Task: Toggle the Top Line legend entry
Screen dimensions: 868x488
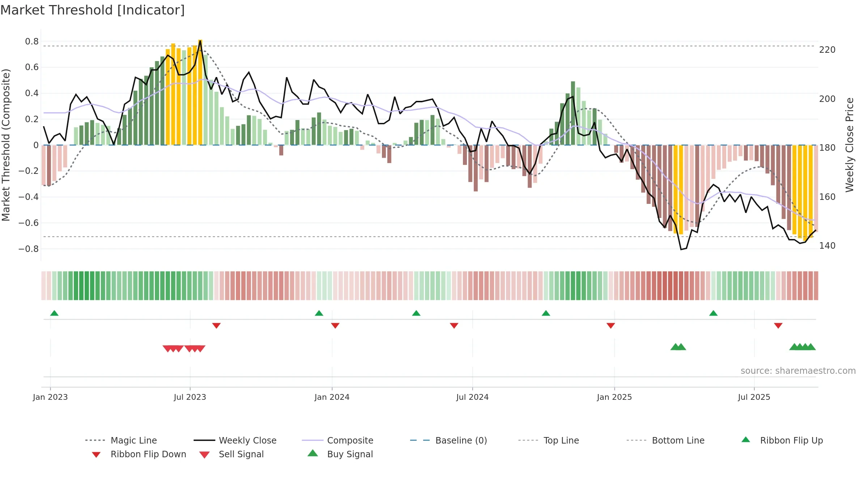Action: (548, 440)
